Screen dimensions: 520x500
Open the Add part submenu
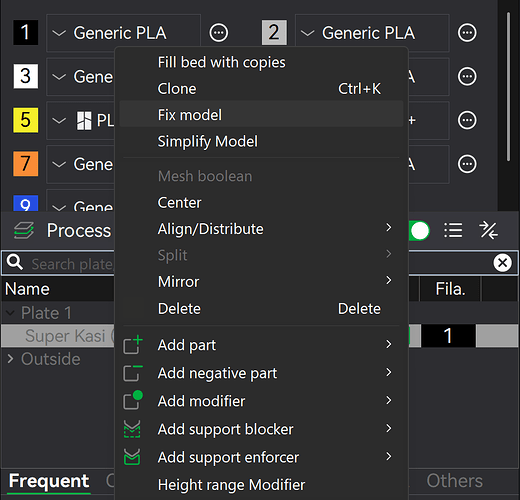point(261,345)
